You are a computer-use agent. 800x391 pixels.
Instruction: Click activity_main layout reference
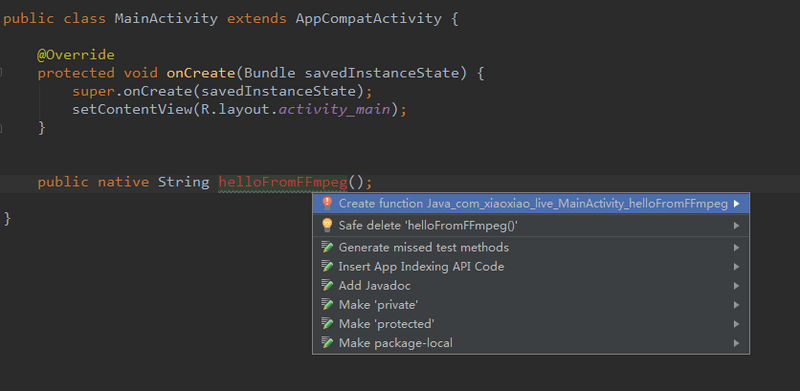[334, 110]
